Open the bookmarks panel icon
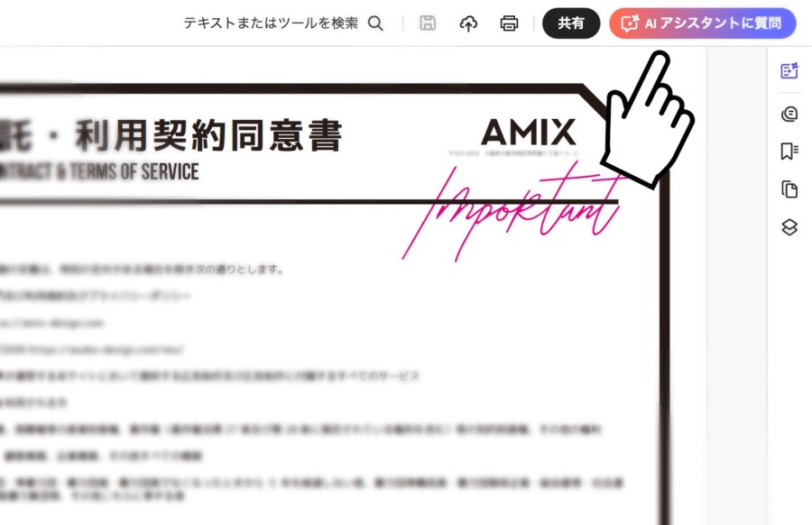The image size is (812, 525). 789,152
